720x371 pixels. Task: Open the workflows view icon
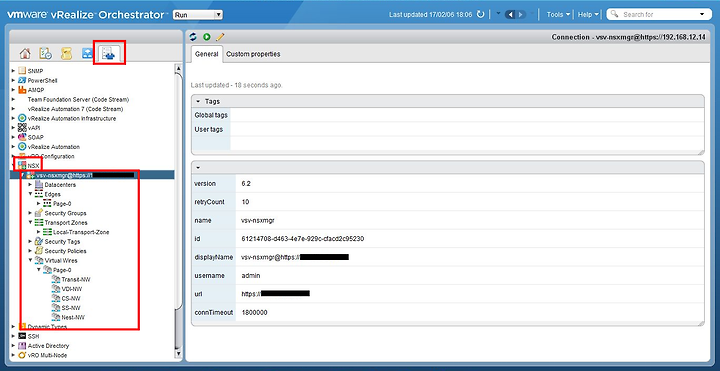87,53
